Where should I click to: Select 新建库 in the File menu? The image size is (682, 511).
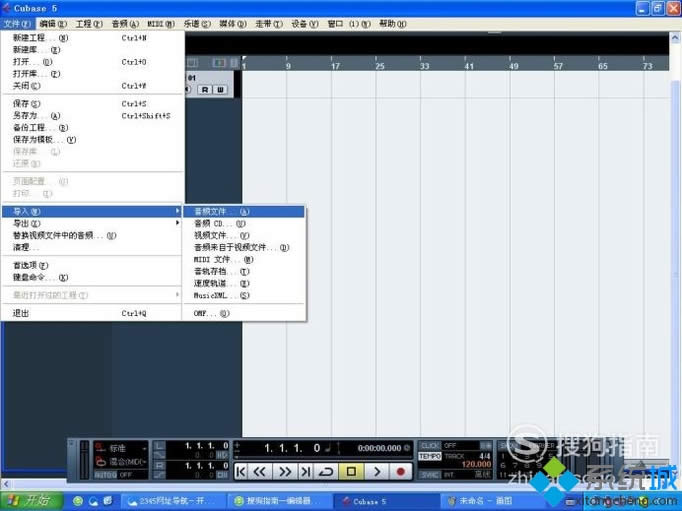coord(91,50)
